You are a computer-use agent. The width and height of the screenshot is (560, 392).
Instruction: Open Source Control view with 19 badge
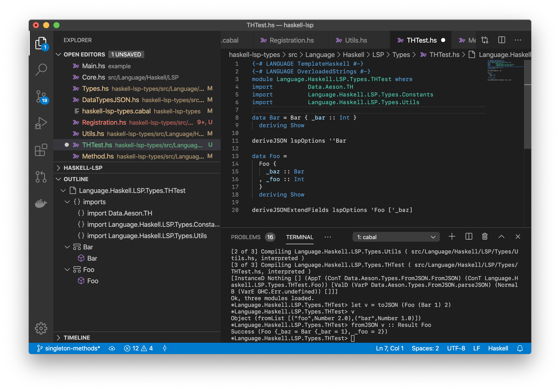41,97
